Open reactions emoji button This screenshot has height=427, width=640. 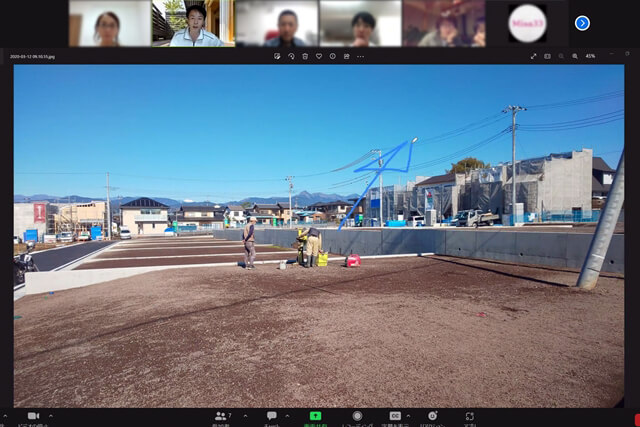point(432,416)
